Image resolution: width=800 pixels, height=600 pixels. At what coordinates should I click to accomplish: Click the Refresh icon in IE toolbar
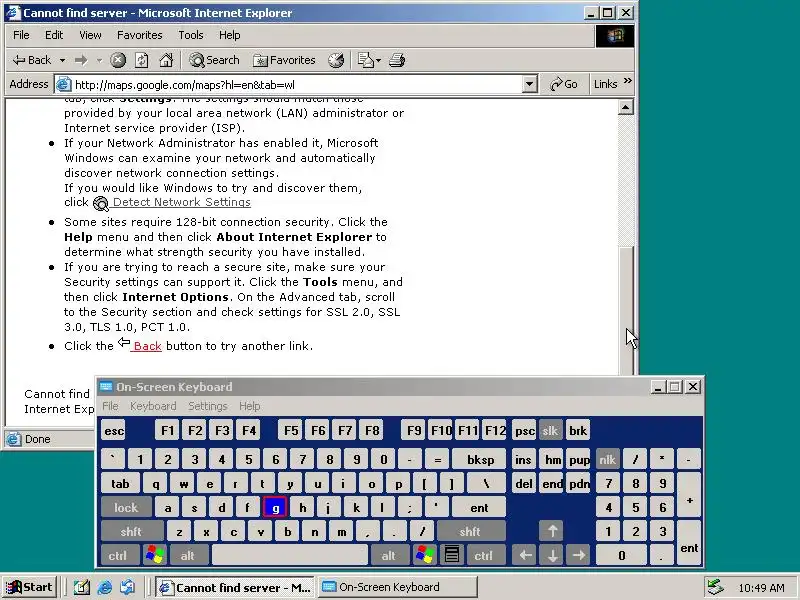pos(141,60)
